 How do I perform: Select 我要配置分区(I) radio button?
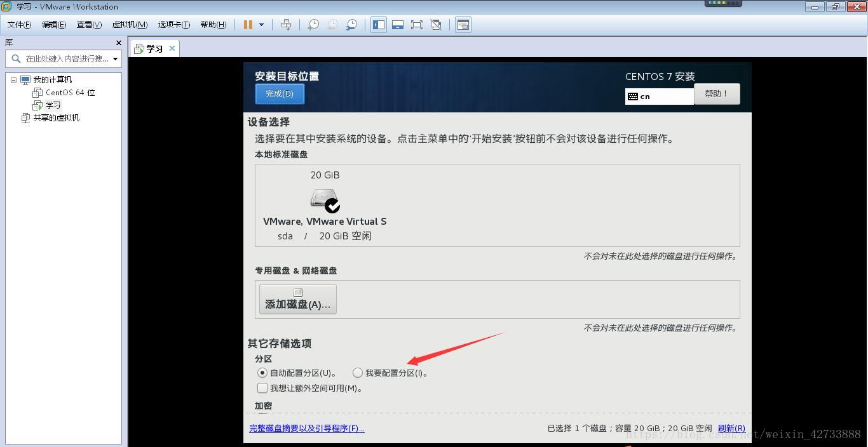358,373
